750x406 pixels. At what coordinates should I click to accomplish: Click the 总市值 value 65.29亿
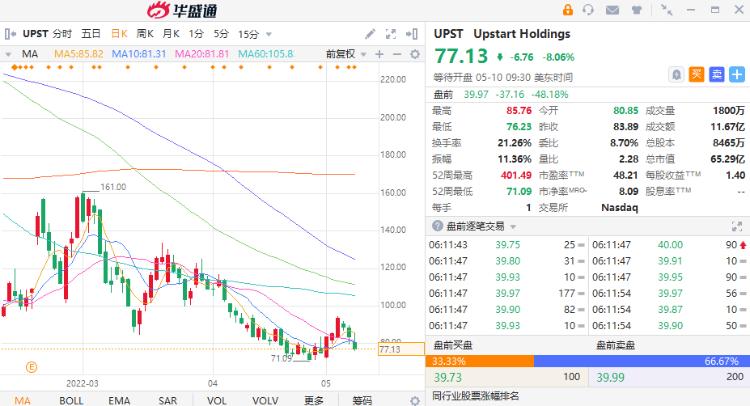coord(728,159)
